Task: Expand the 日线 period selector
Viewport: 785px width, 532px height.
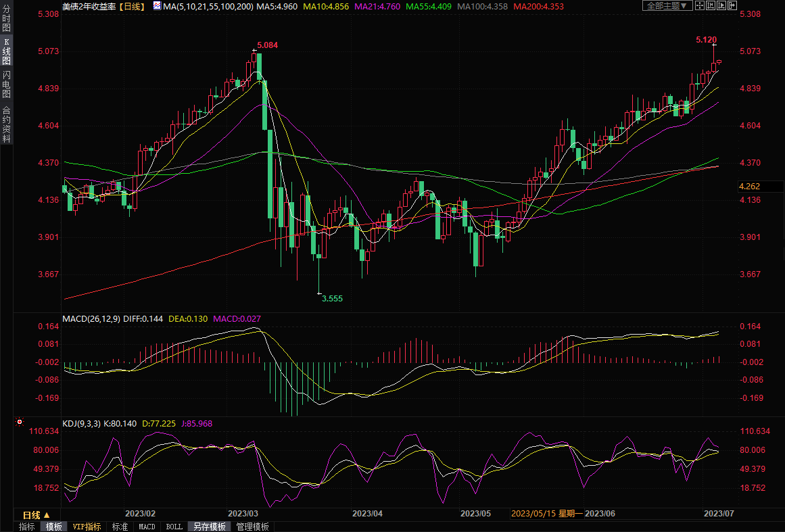Action: pos(37,515)
